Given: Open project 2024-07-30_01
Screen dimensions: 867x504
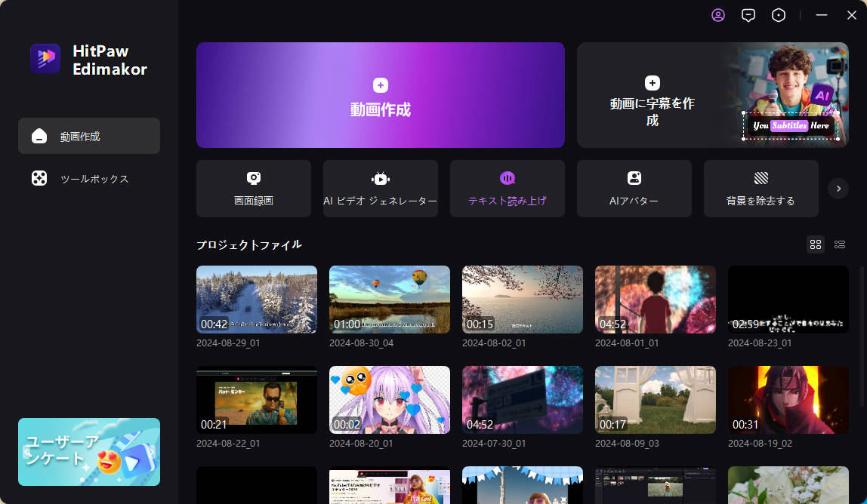Looking at the screenshot, I should click(x=522, y=400).
